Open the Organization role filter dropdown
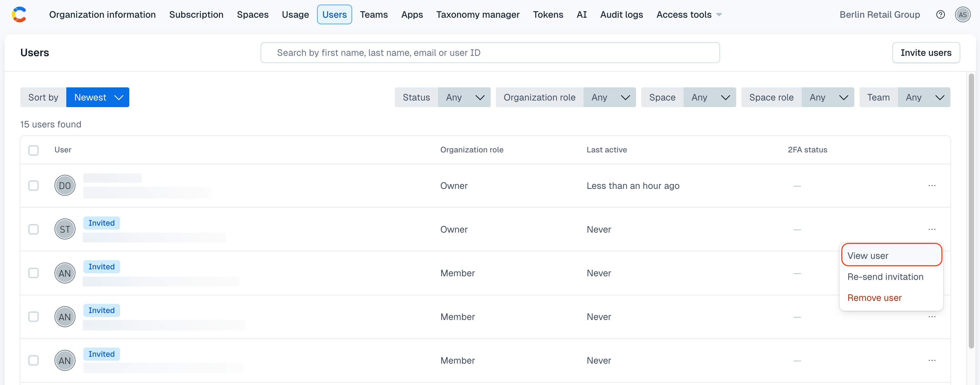The height and width of the screenshot is (385, 980). tap(609, 98)
